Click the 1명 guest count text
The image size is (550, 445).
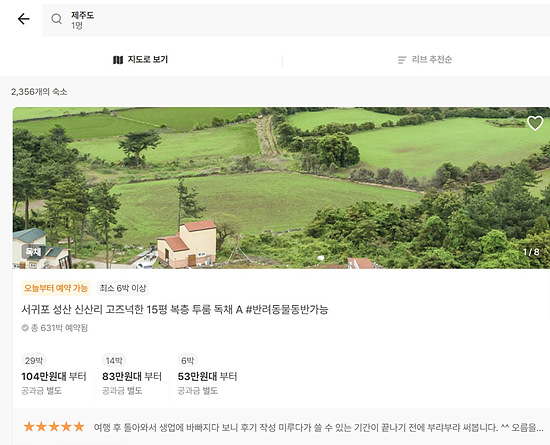pos(77,26)
